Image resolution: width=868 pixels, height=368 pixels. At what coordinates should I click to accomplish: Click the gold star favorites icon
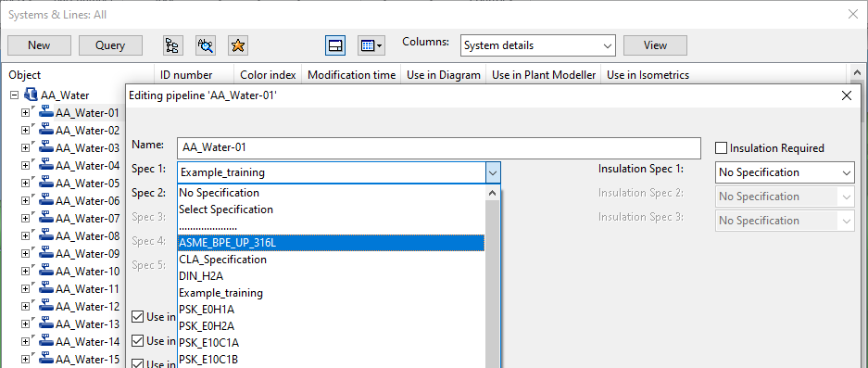pos(237,45)
